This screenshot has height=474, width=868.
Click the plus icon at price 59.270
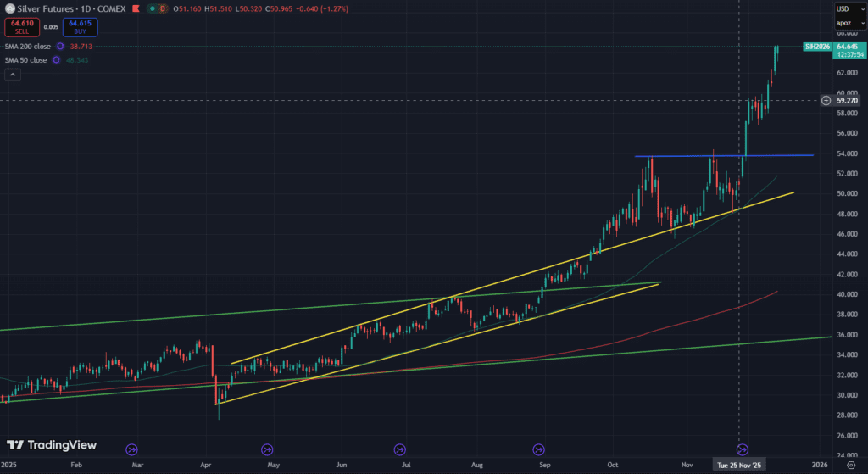[x=826, y=100]
